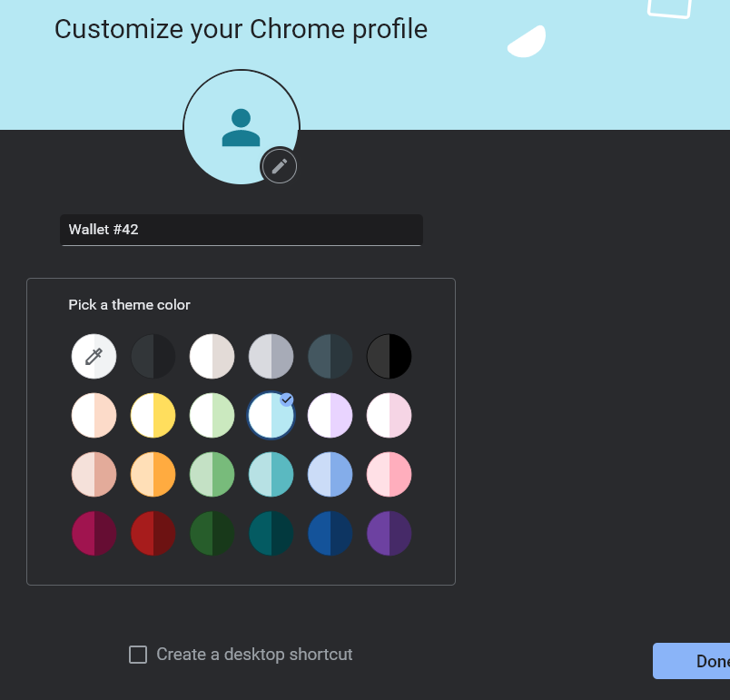
Task: Choose the cornflower blue theme swatch
Action: (x=330, y=474)
